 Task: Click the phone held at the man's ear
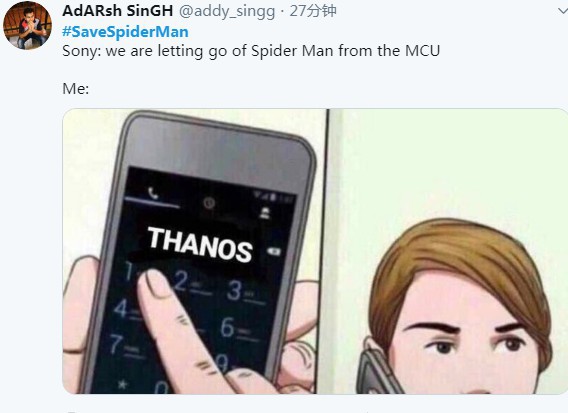click(x=377, y=372)
